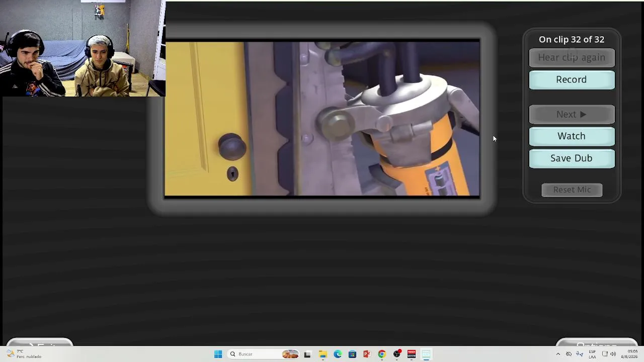Click the Record button

pyautogui.click(x=572, y=80)
